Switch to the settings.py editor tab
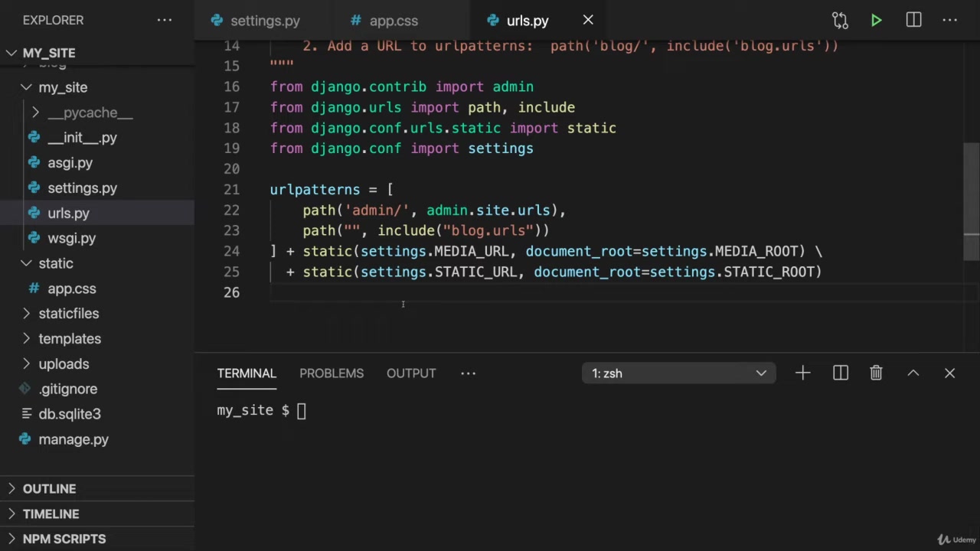The width and height of the screenshot is (980, 551). coord(264,21)
